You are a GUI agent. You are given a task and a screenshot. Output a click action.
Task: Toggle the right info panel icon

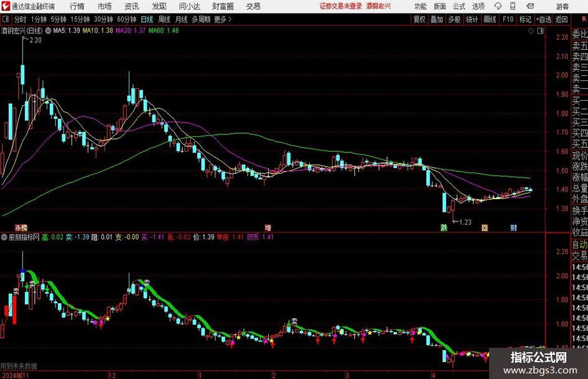pyautogui.click(x=540, y=31)
